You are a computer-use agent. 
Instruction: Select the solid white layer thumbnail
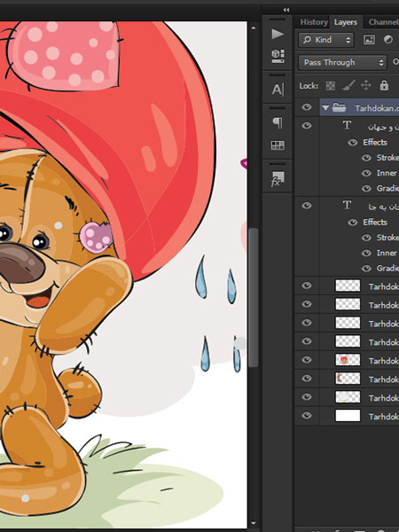coord(348,415)
